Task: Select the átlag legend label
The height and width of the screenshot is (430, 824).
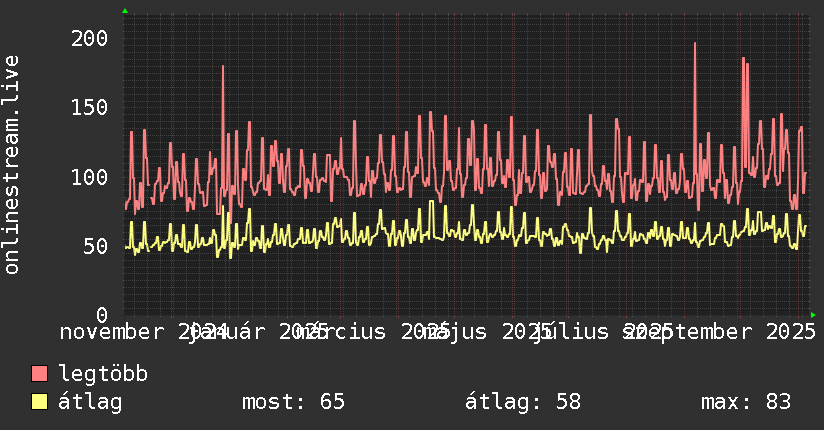Action: click(x=90, y=402)
